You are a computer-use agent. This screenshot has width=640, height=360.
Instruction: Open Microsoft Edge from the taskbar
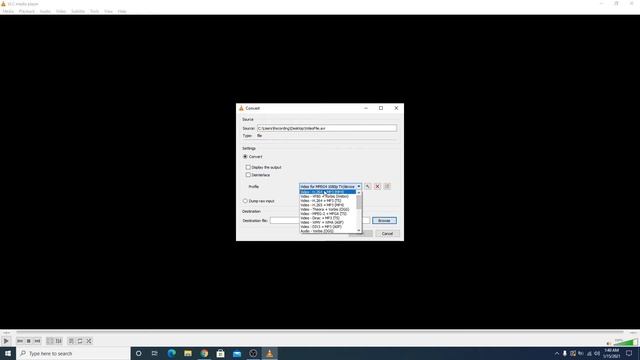[x=171, y=353]
